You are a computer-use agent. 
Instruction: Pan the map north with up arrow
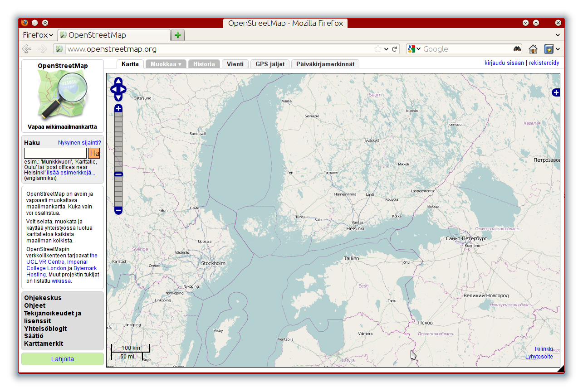pyautogui.click(x=118, y=81)
